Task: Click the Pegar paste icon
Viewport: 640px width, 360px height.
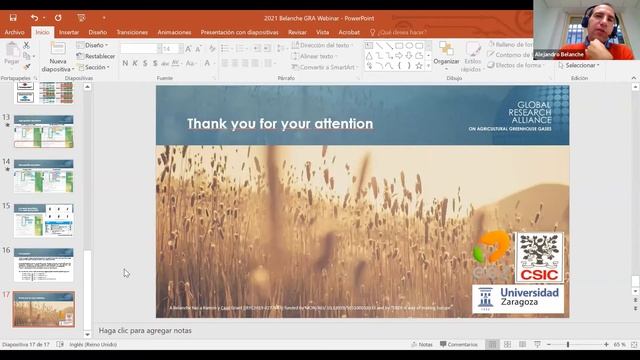Action: point(12,50)
